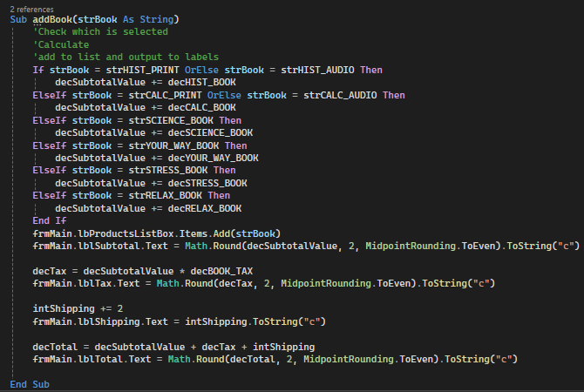Viewport: 584px width, 392px height.
Task: Click the lblTotal identifier
Action: pyautogui.click(x=100, y=359)
